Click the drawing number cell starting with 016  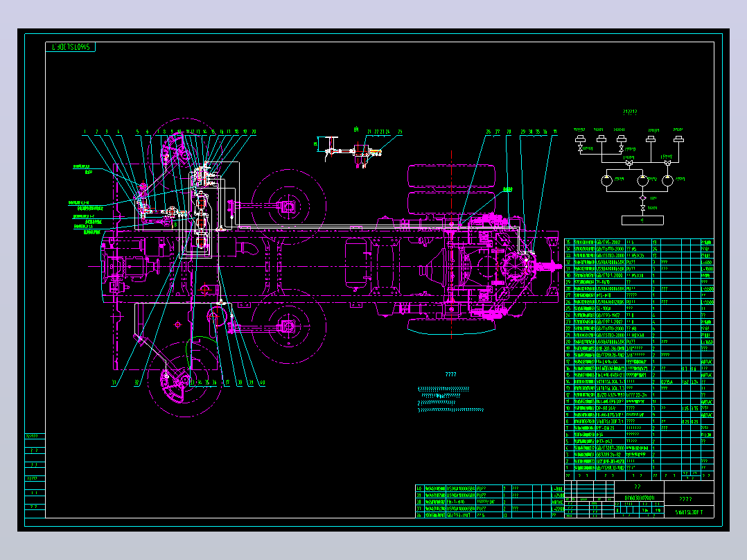(640, 498)
